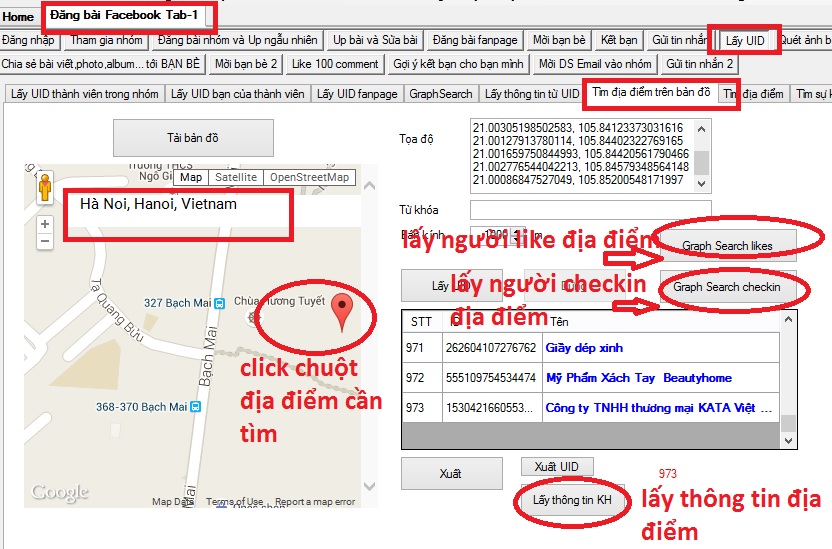Click UID cell 555109754534474
This screenshot has width=832, height=549.
pos(491,378)
